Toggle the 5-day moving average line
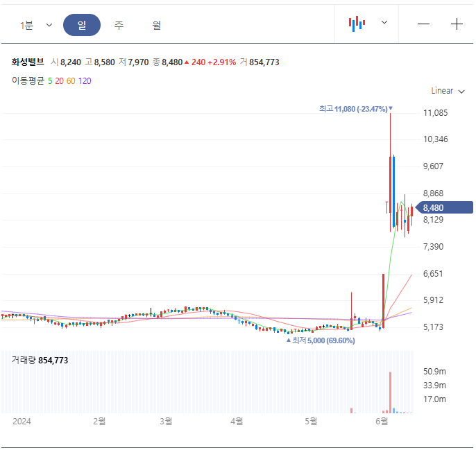 [x=50, y=81]
